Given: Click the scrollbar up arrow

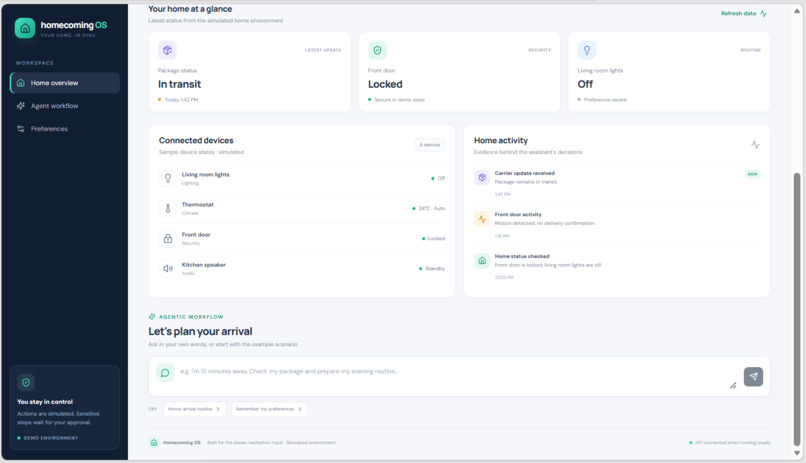Looking at the screenshot, I should point(797,11).
